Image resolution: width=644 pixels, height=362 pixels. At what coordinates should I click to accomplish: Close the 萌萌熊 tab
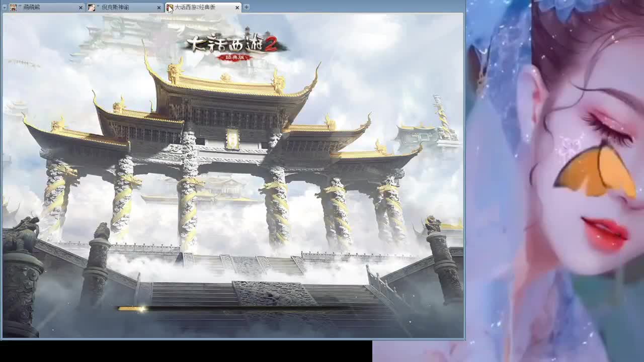80,8
